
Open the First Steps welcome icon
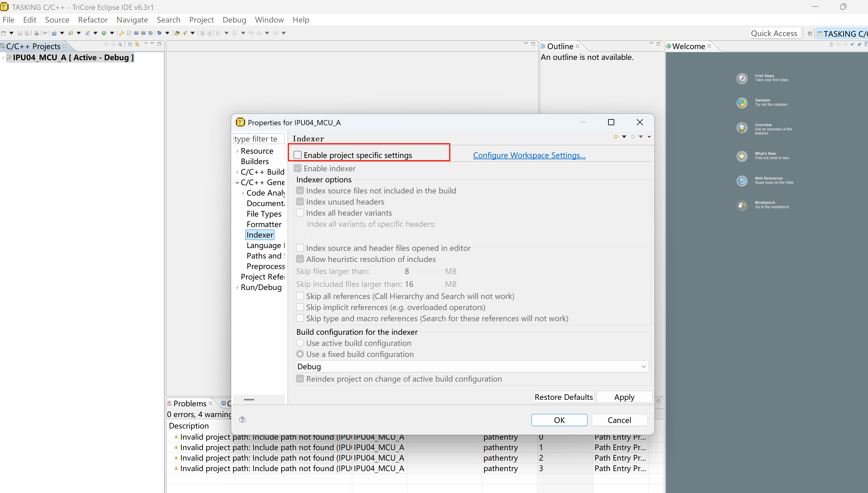tap(742, 78)
